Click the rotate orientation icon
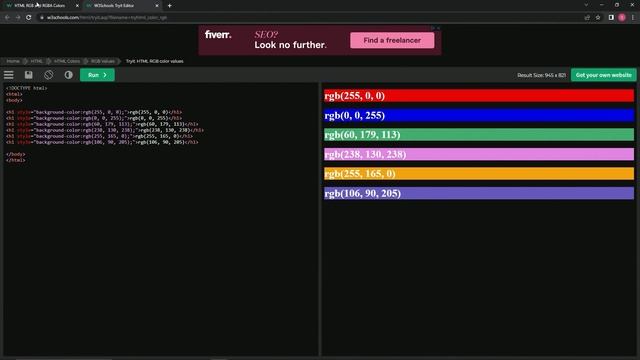 (x=49, y=75)
